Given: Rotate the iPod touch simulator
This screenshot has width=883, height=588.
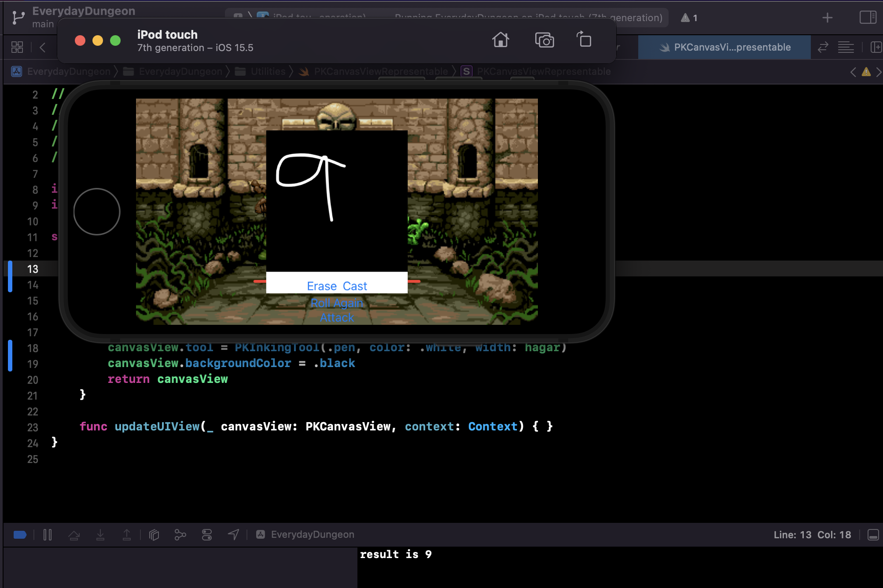Looking at the screenshot, I should click(584, 40).
